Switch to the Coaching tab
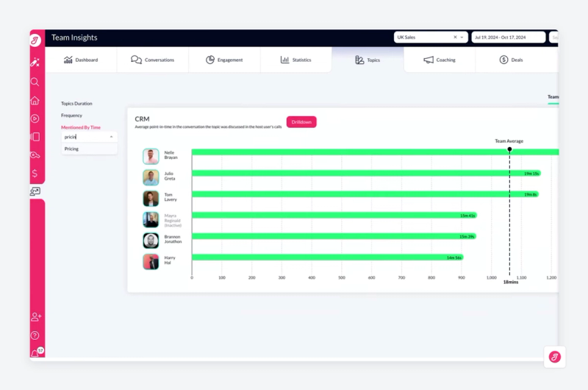Viewport: 588px width, 390px height. (440, 60)
